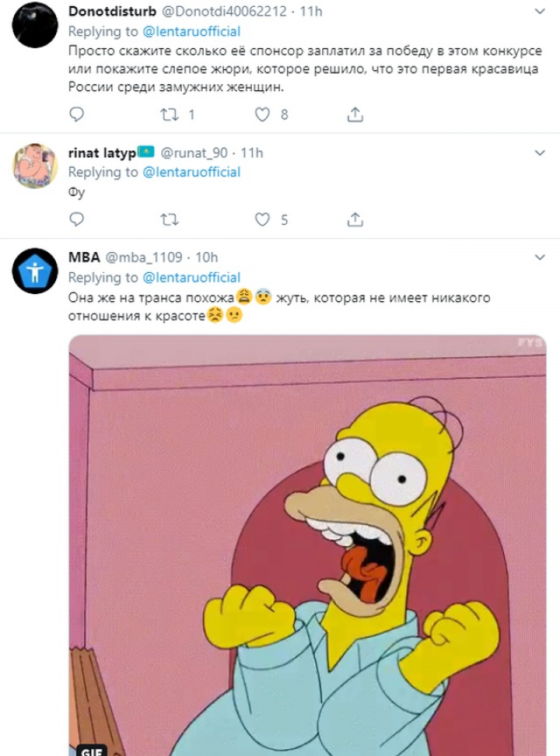
Task: Share rinat latyp's tweet
Action: coord(355,219)
